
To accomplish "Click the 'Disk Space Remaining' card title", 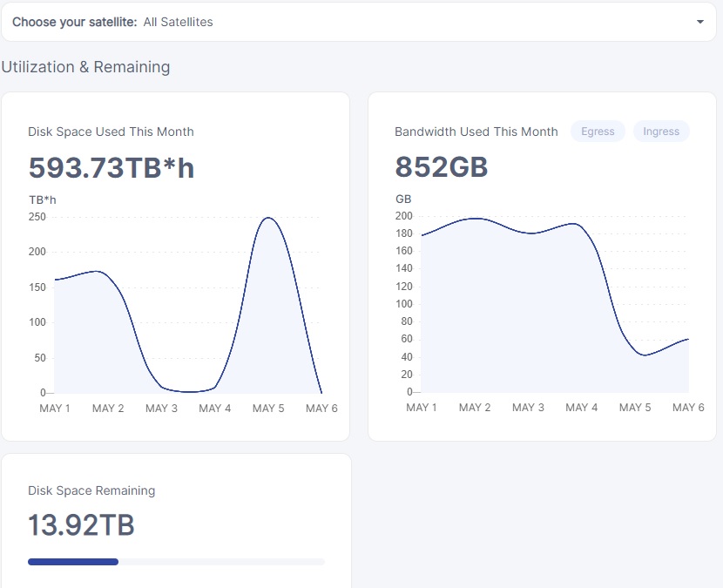I will [91, 490].
